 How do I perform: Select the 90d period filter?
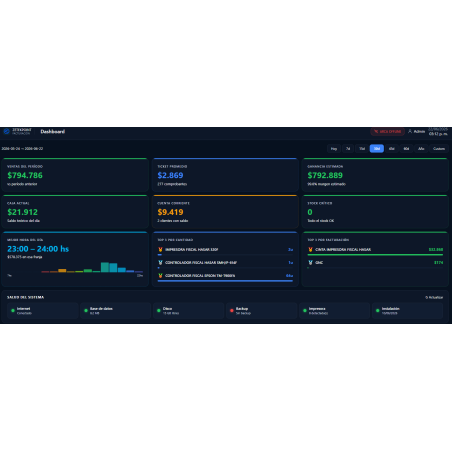(406, 149)
